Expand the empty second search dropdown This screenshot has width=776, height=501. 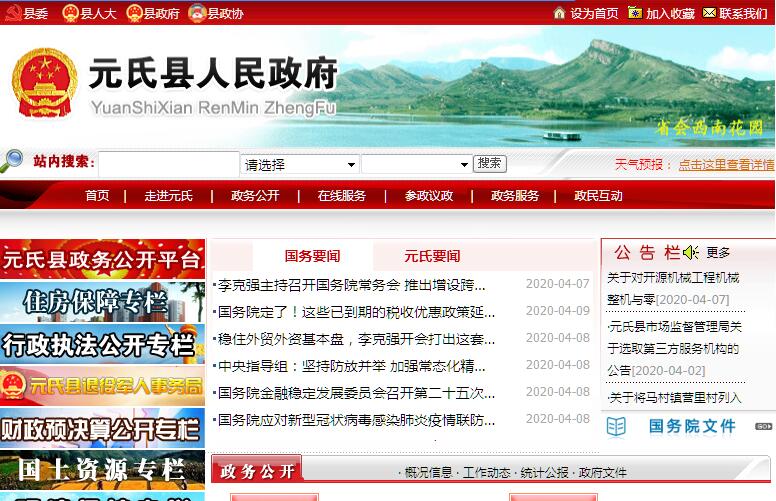point(416,164)
